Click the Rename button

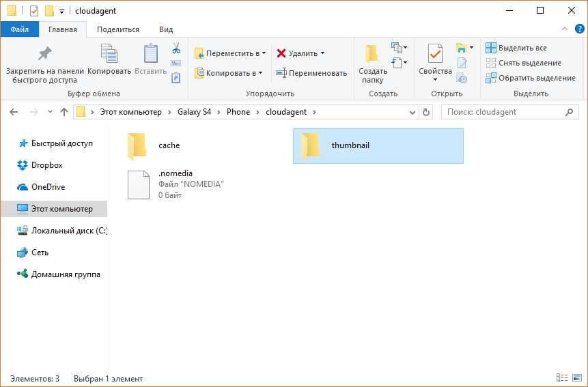pos(311,73)
